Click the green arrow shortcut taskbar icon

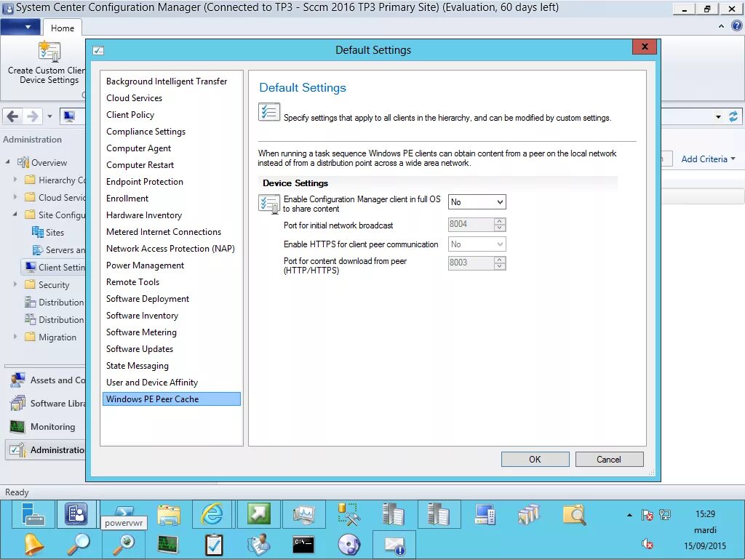click(258, 514)
